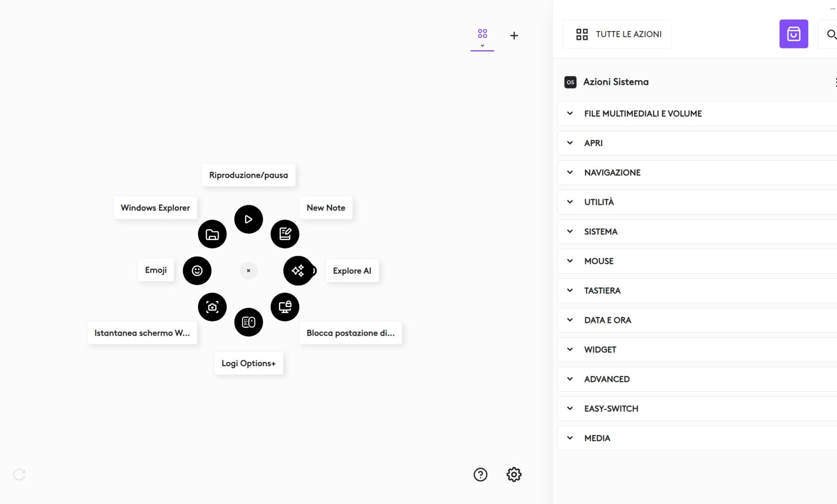Click the Riproduzione/pausa label

point(248,175)
